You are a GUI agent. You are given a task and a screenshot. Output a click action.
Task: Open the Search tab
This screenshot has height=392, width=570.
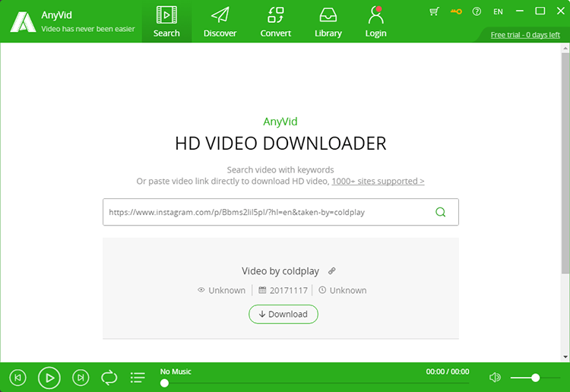(x=166, y=22)
